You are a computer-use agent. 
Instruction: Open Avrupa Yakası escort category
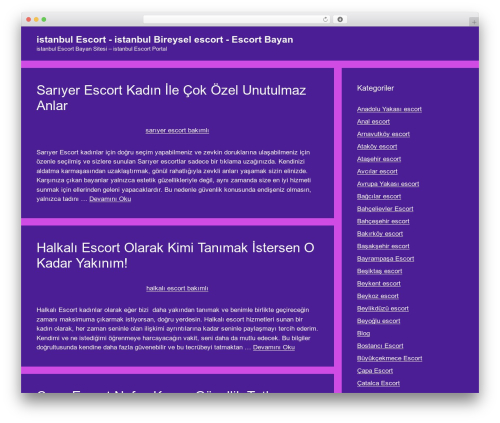[388, 184]
